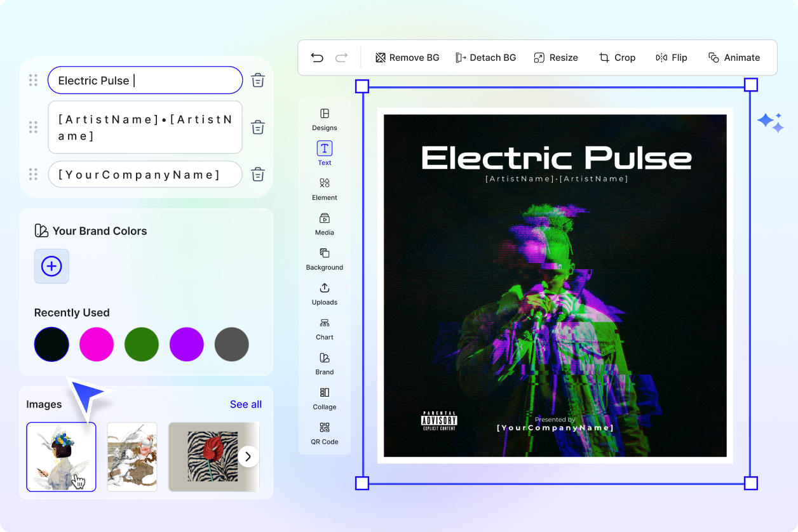Choose the Crop tool

click(x=617, y=58)
